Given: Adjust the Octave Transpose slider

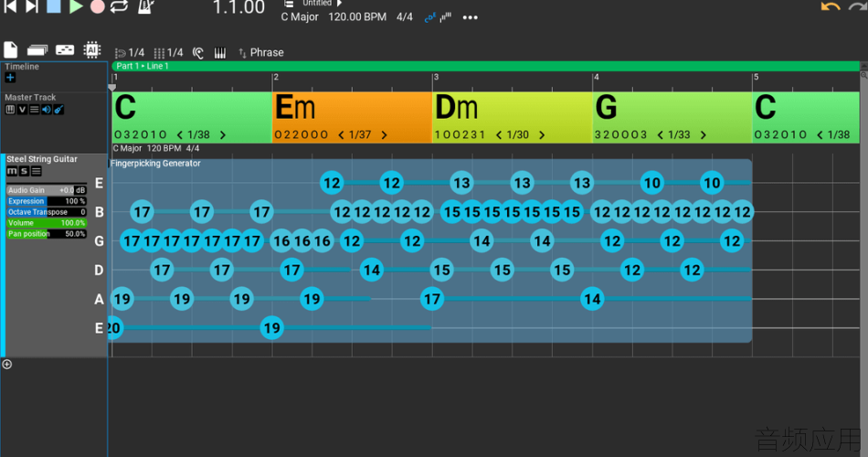Looking at the screenshot, I should [47, 212].
